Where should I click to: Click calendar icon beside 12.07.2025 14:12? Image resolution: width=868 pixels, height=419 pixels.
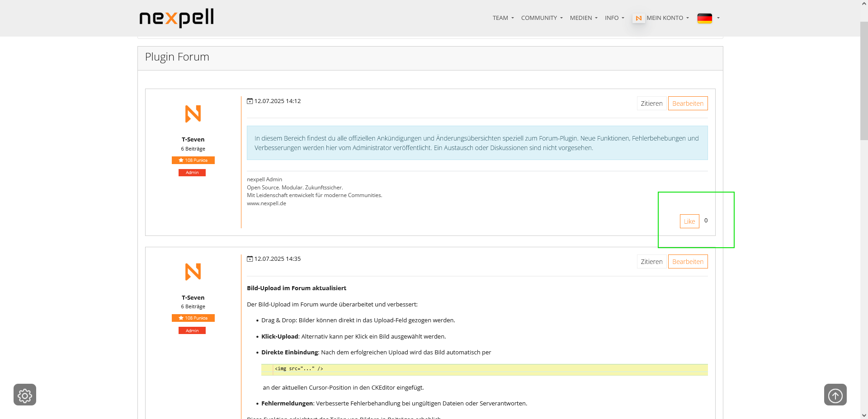tap(250, 101)
